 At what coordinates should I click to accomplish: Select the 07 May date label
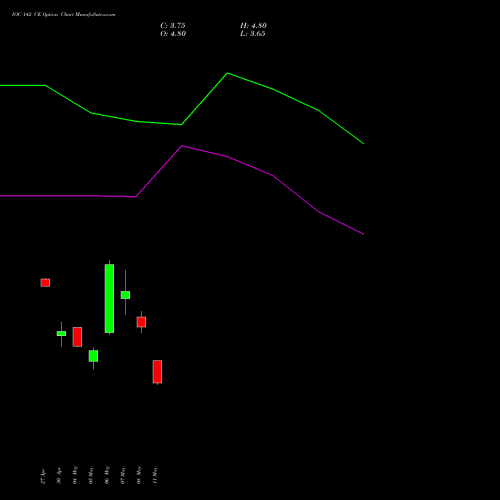123,476
